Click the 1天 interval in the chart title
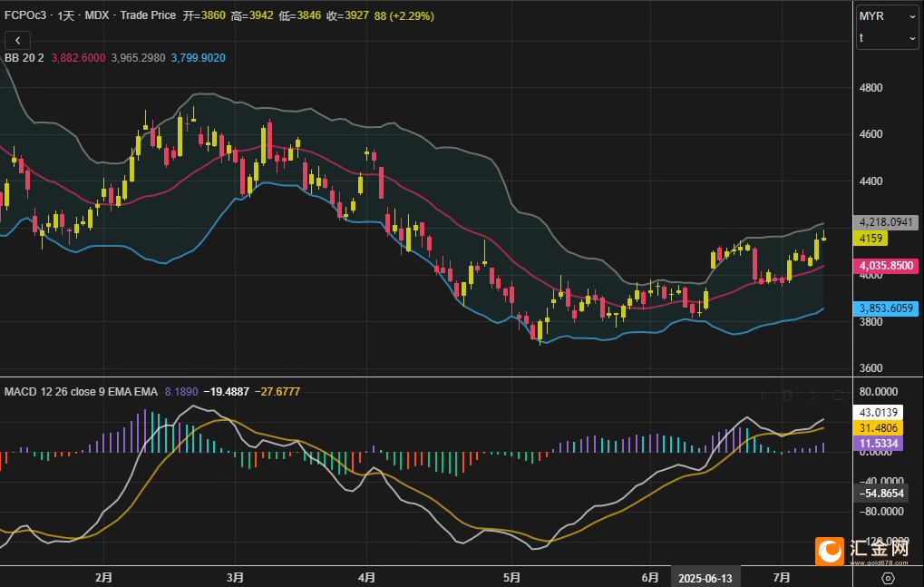 click(66, 15)
